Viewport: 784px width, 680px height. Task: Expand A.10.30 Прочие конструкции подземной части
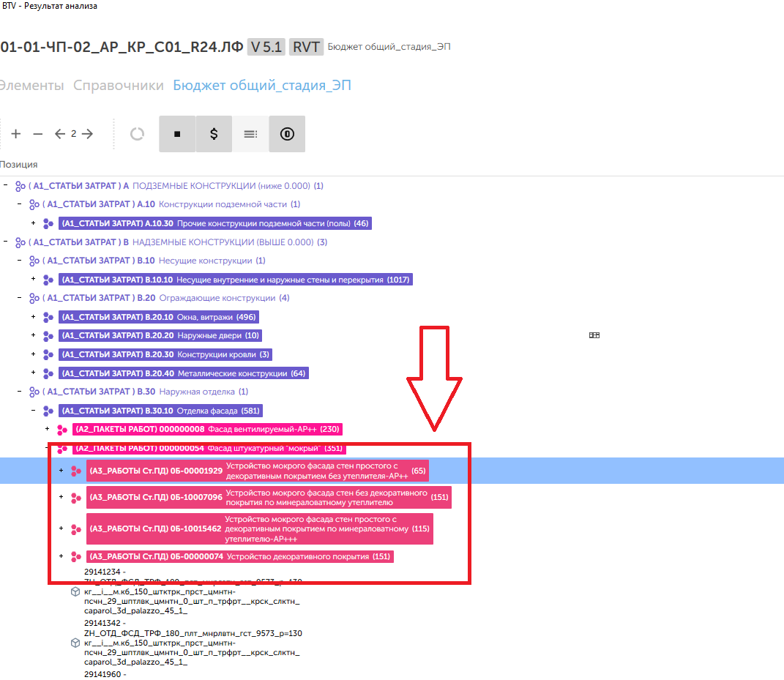pos(34,223)
